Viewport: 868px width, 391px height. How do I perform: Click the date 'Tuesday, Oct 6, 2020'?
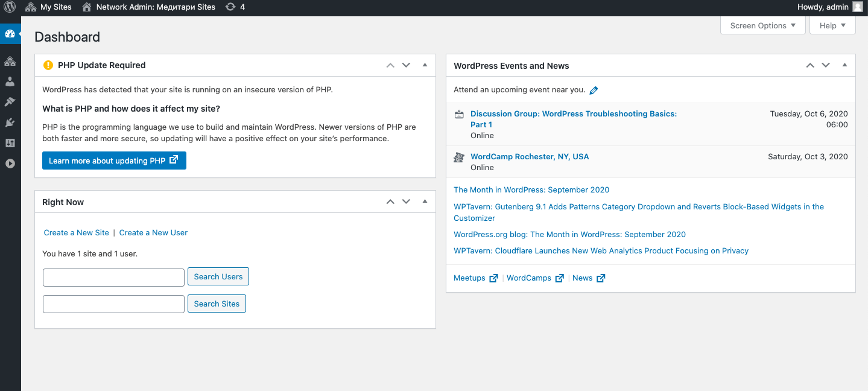(809, 114)
